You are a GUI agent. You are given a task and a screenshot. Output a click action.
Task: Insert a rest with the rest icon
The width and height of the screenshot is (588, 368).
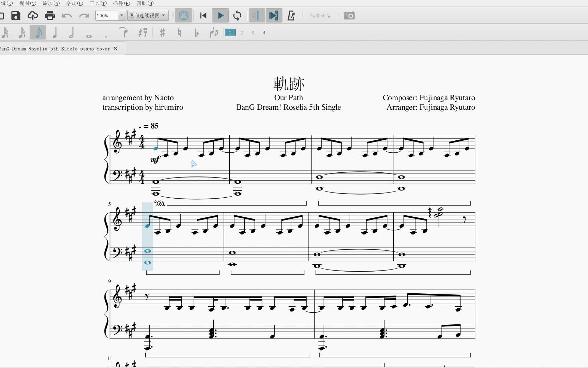[x=143, y=33]
